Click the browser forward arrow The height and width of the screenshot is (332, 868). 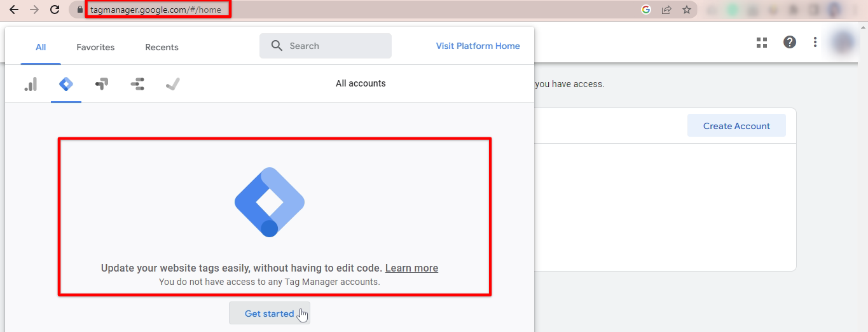34,10
